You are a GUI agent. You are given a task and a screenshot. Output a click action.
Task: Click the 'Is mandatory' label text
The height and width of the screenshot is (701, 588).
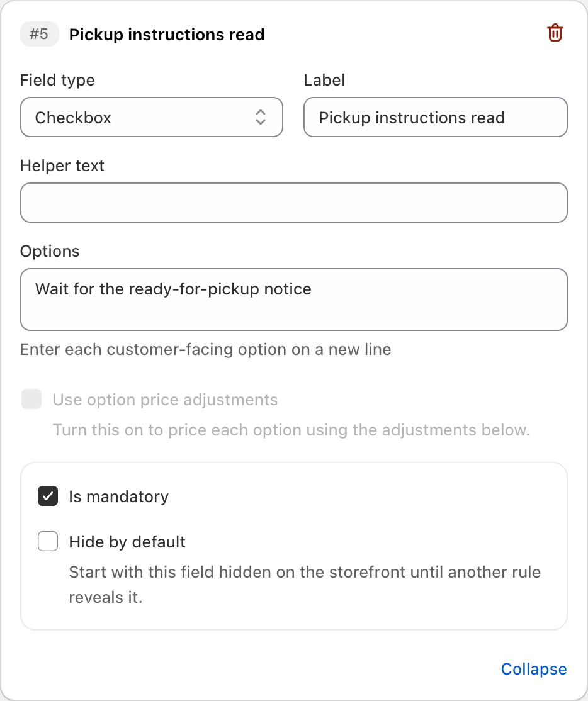click(x=118, y=496)
